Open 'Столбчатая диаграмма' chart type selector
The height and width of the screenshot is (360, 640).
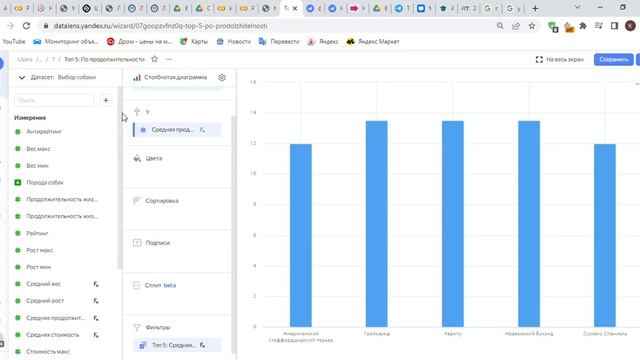click(x=171, y=77)
